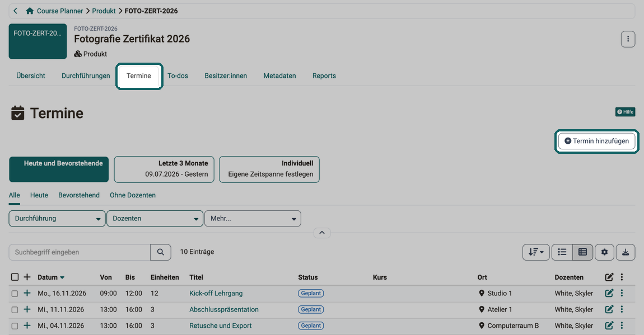Click the Termin hinzufügen button

click(596, 141)
